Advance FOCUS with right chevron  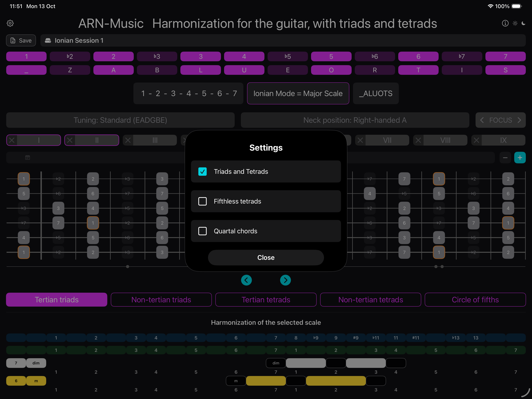(519, 120)
